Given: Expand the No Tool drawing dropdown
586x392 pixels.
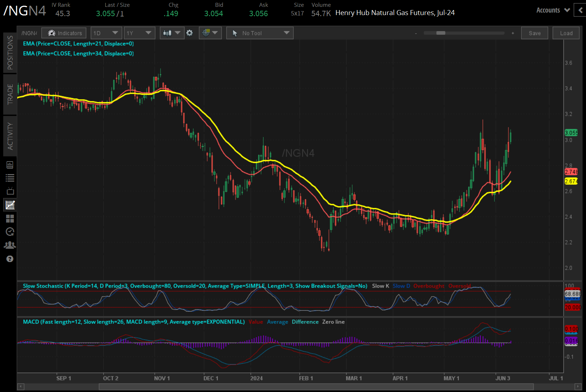Looking at the screenshot, I should (x=260, y=33).
